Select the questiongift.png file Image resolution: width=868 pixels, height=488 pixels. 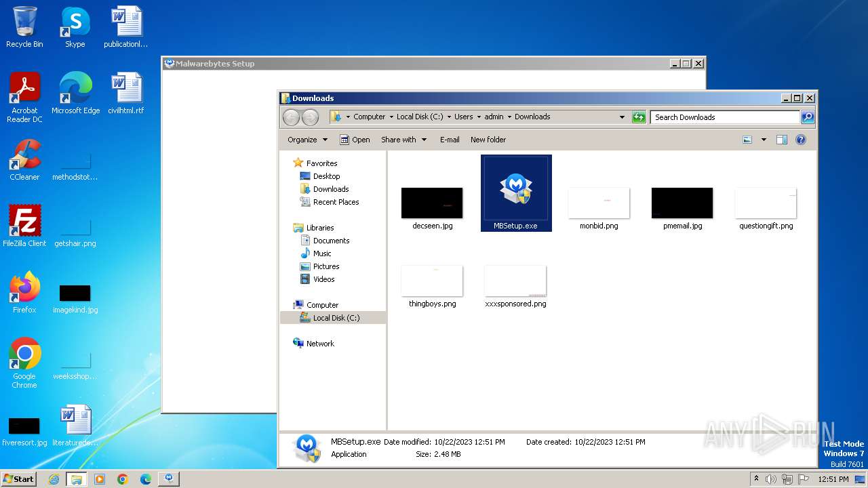click(x=766, y=209)
